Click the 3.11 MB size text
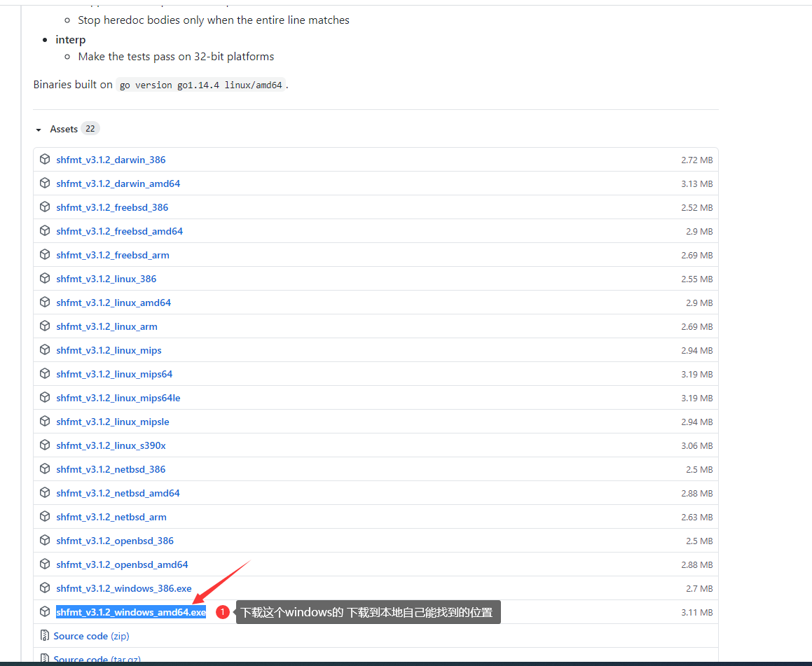Viewport: 812px width, 666px height. point(697,613)
